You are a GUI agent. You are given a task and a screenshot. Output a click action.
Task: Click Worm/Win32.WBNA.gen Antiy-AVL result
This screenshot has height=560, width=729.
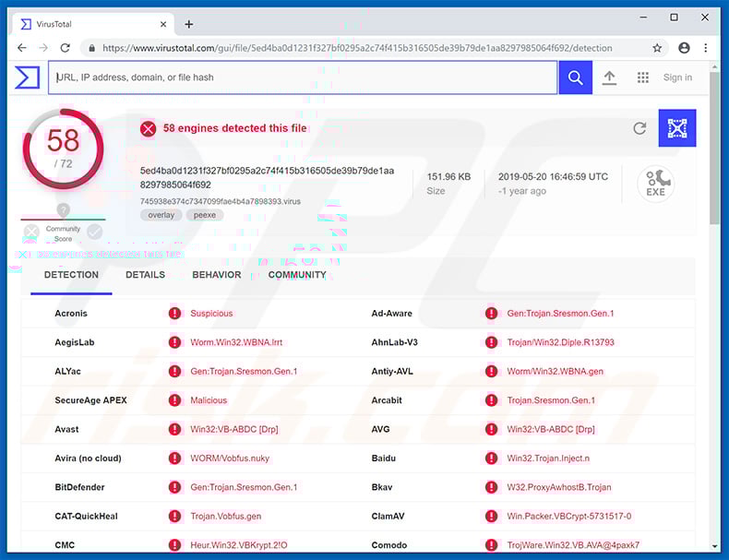[556, 371]
